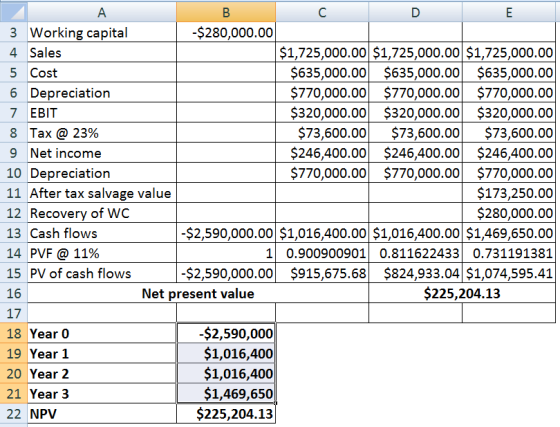Click the NPV $225,204.13 cell in row 22
The height and width of the screenshot is (427, 560).
pyautogui.click(x=226, y=414)
